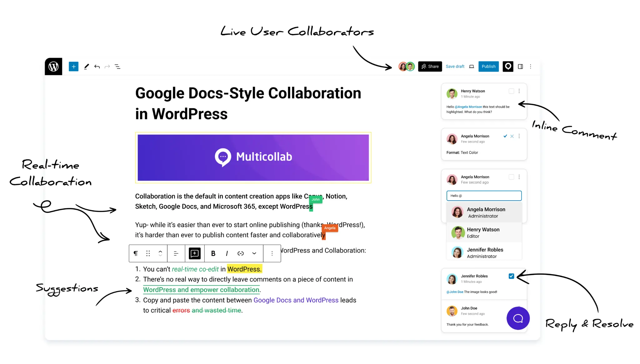Click the block inserter plus icon
Image resolution: width=640 pixels, height=364 pixels.
pyautogui.click(x=73, y=66)
